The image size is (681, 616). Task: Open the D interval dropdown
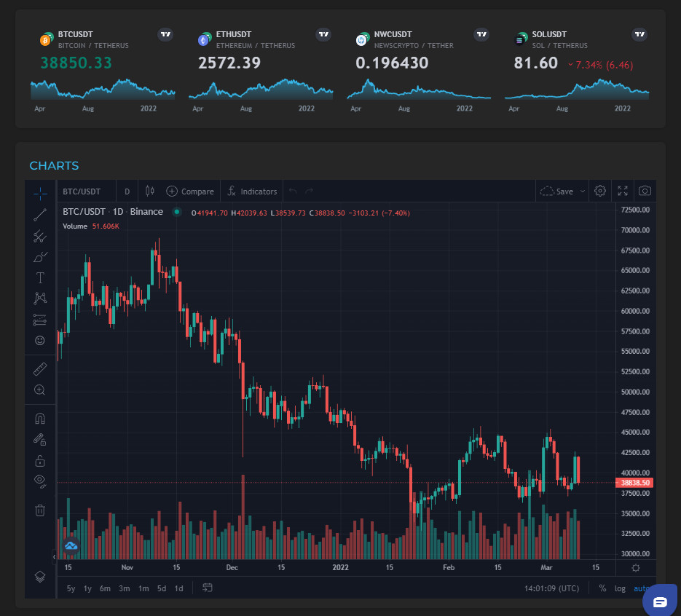click(x=127, y=191)
